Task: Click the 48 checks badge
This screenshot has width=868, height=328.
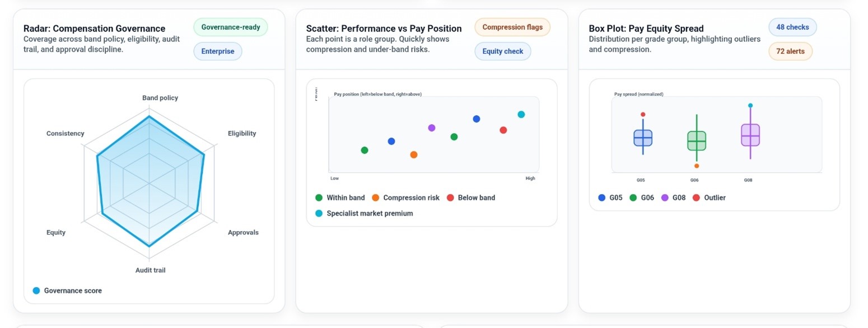Action: 792,27
